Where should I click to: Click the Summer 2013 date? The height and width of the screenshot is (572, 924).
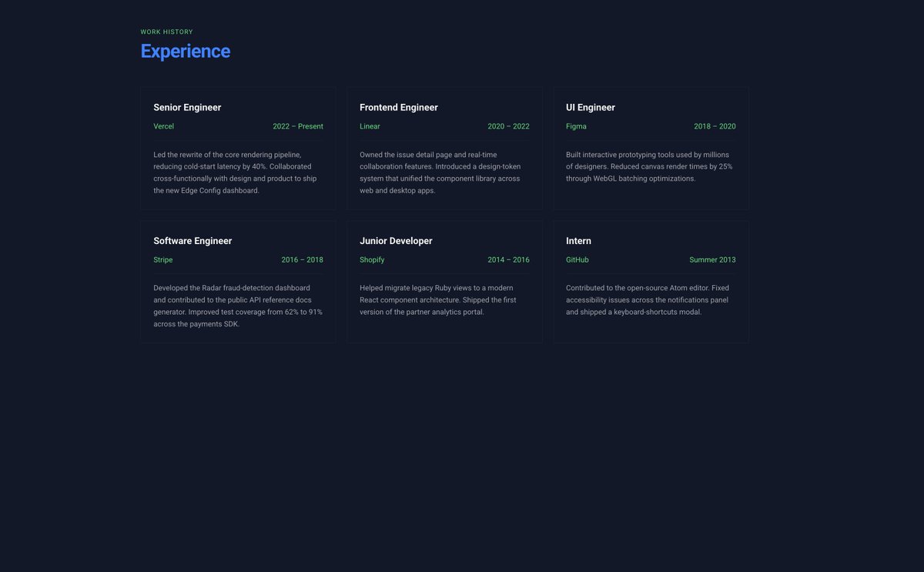712,260
